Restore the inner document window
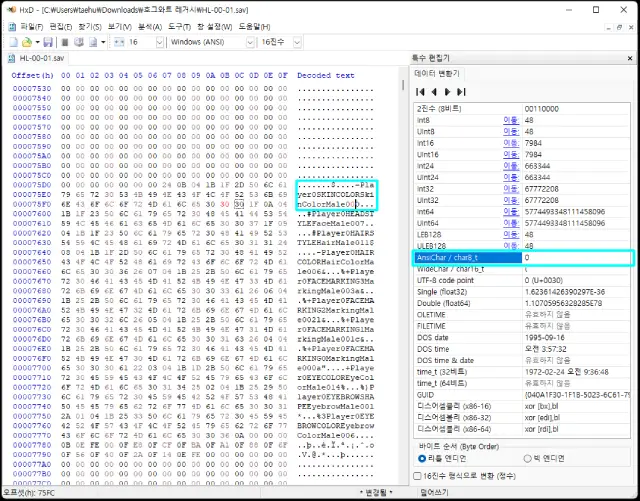The image size is (640, 501). pos(619,27)
